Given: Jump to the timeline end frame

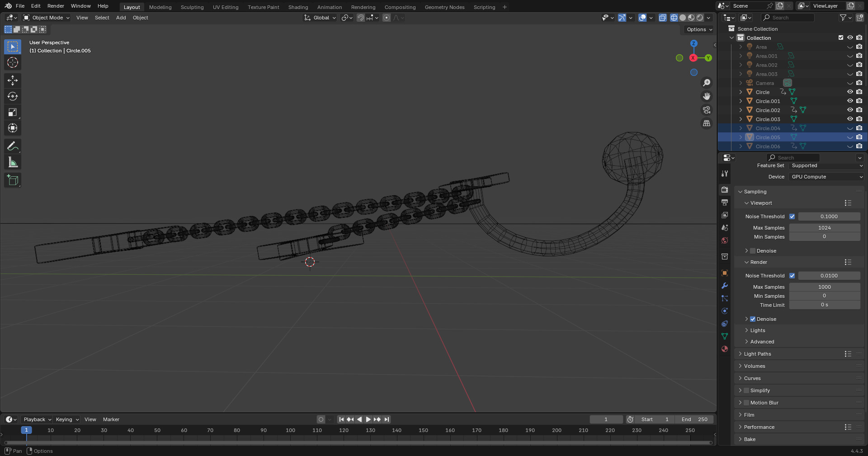Looking at the screenshot, I should click(386, 419).
